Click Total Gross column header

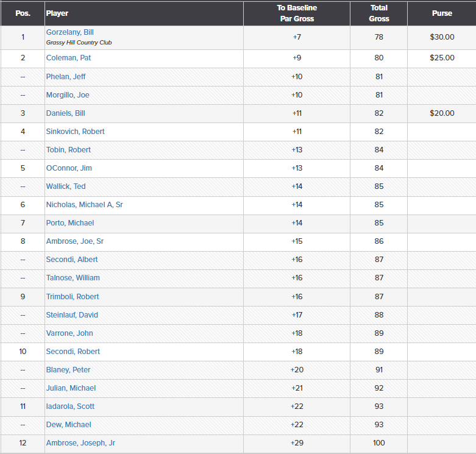coord(378,13)
